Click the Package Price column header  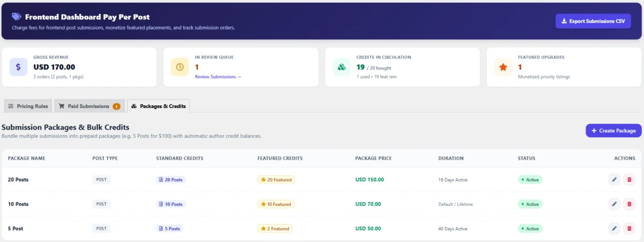(x=374, y=159)
